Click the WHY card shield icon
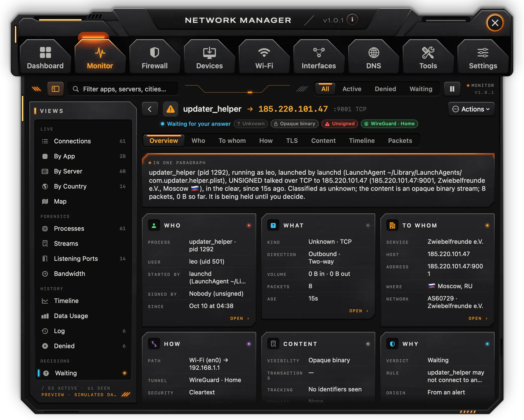 (392, 344)
